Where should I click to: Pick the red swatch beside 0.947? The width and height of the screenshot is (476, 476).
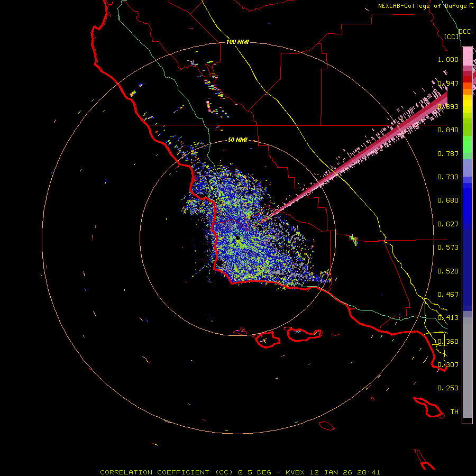467,79
